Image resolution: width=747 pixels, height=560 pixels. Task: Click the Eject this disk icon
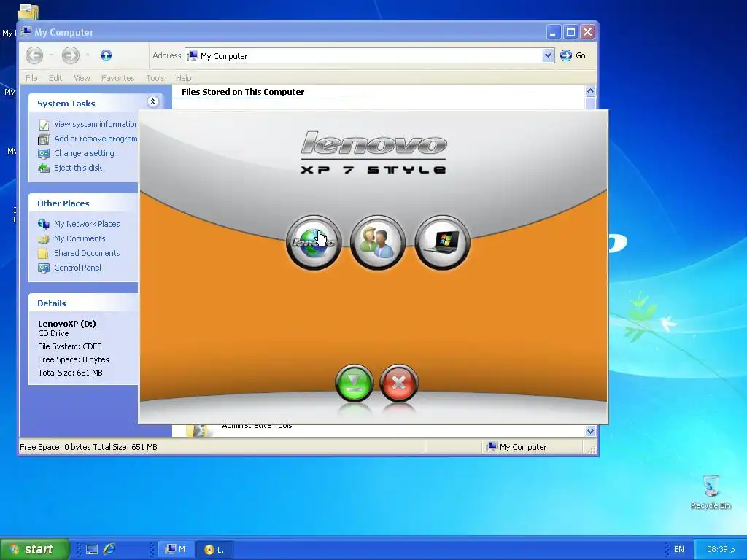coord(44,168)
